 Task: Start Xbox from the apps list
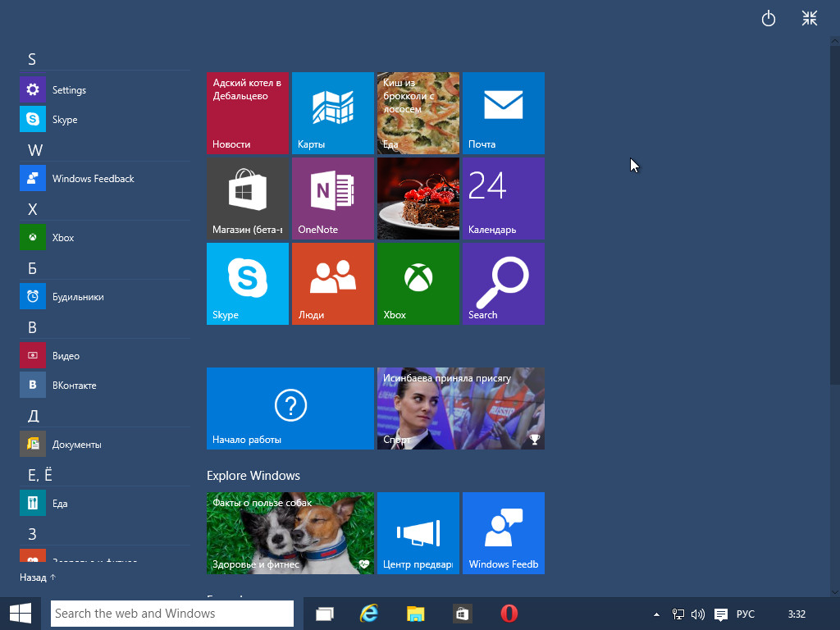coord(105,237)
